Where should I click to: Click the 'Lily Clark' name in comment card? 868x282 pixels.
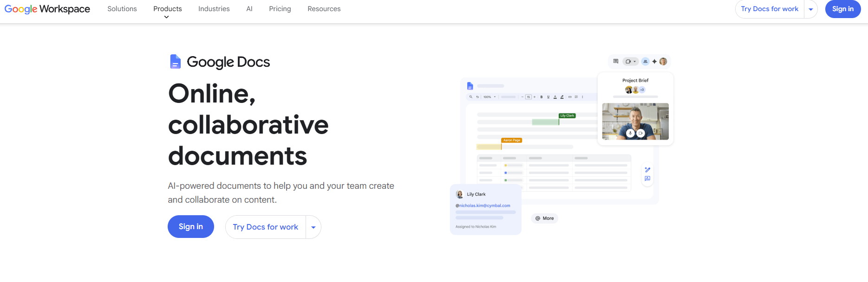tap(476, 194)
